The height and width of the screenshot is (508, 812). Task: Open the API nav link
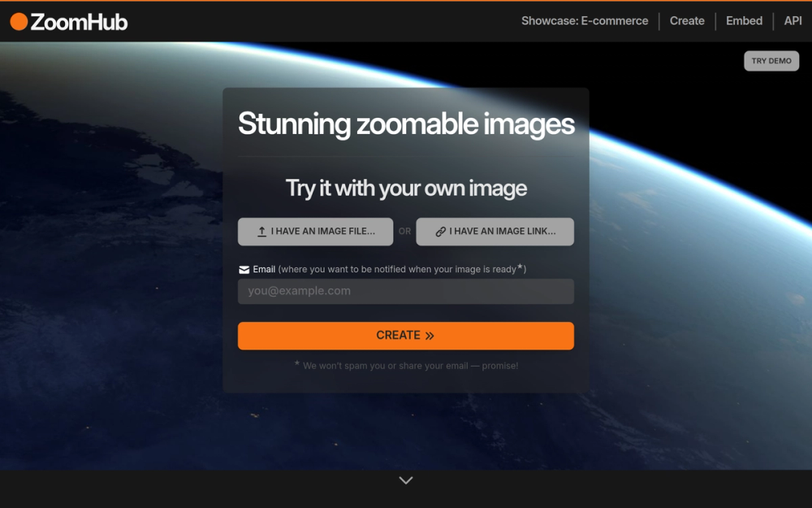point(793,21)
